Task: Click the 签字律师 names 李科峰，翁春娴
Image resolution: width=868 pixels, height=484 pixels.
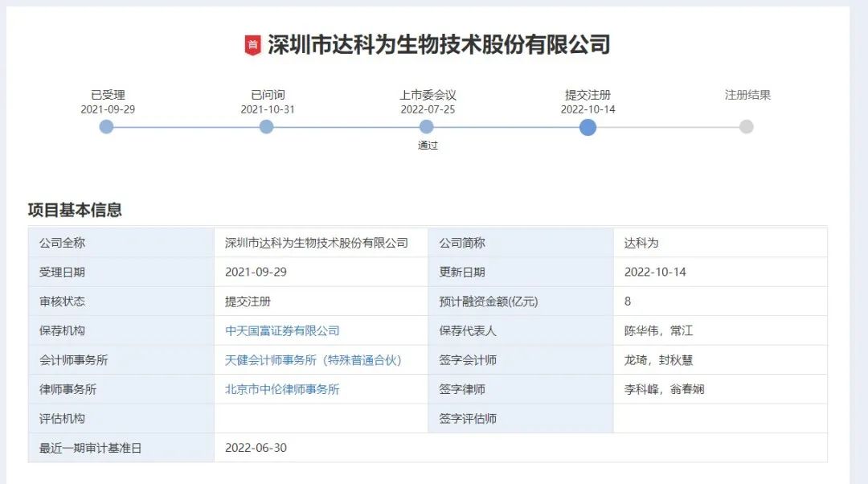Action: 664,389
